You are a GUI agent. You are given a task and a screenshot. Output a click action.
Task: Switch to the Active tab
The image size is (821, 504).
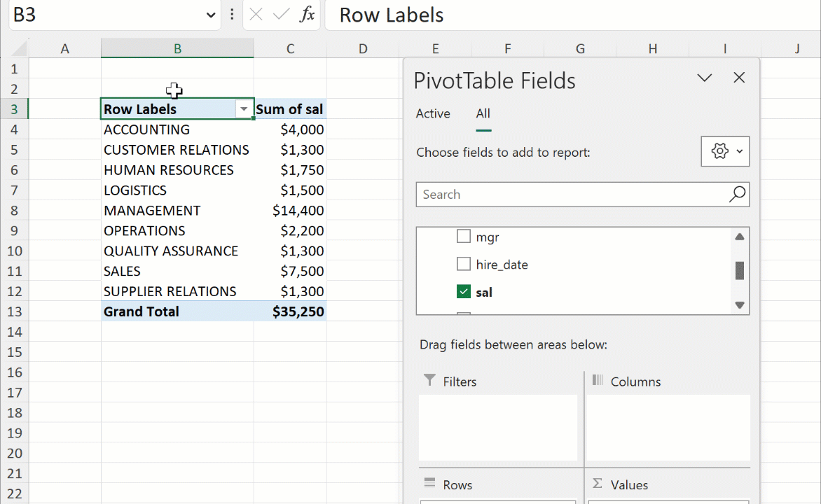433,113
